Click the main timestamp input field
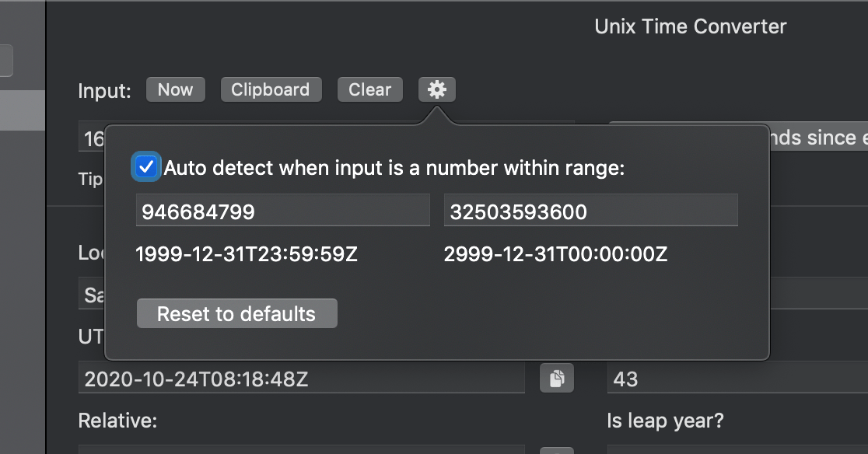The image size is (868, 454). (x=93, y=138)
